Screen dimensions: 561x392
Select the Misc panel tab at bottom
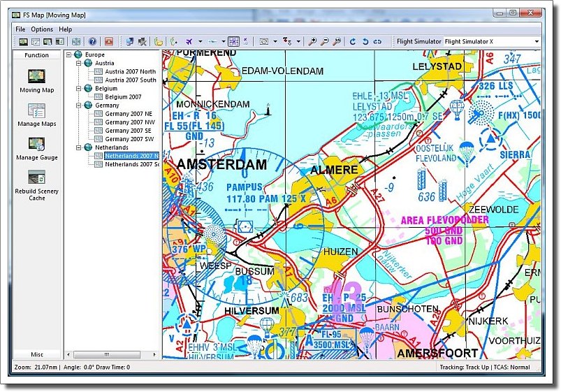pos(37,354)
